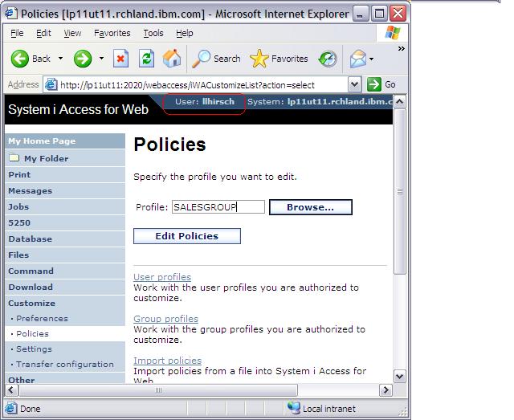The image size is (514, 420).
Task: Open Download in the sidebar
Action: tap(65, 287)
